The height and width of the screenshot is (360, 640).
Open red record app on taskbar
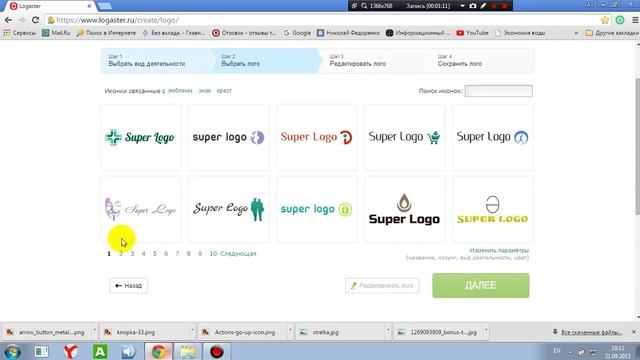217,351
